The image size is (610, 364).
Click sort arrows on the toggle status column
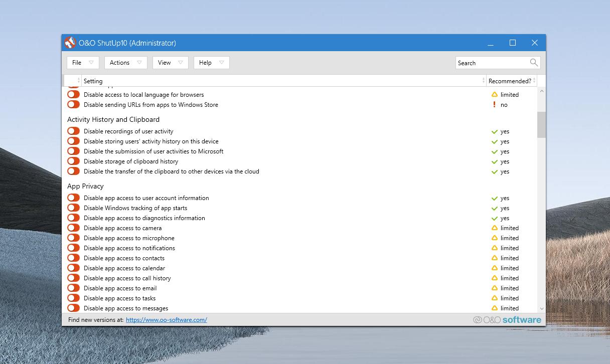click(x=79, y=81)
